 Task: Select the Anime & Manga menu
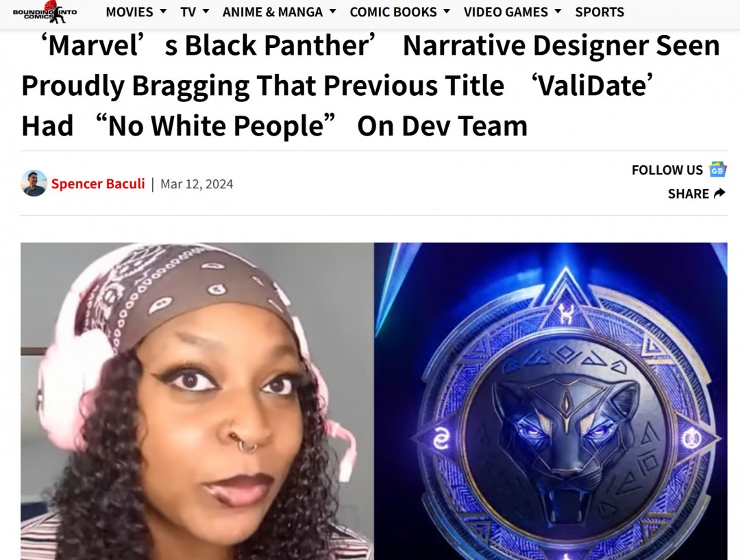[x=272, y=12]
